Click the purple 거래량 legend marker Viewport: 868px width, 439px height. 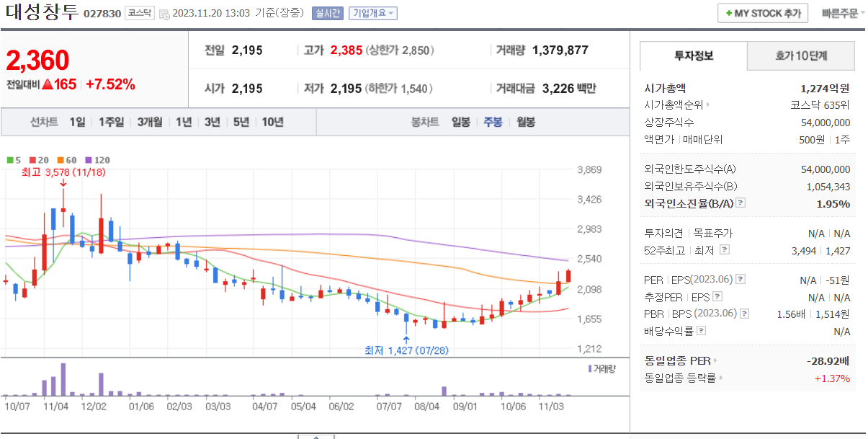[590, 368]
